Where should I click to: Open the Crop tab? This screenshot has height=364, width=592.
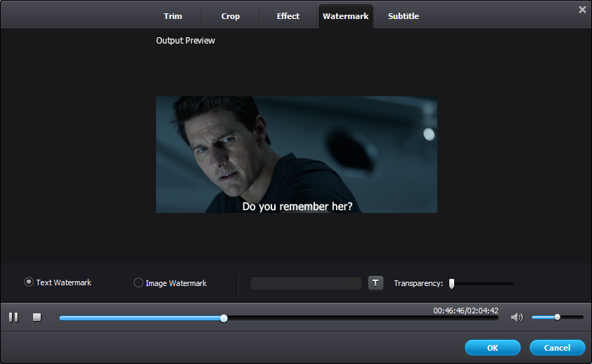coord(231,16)
